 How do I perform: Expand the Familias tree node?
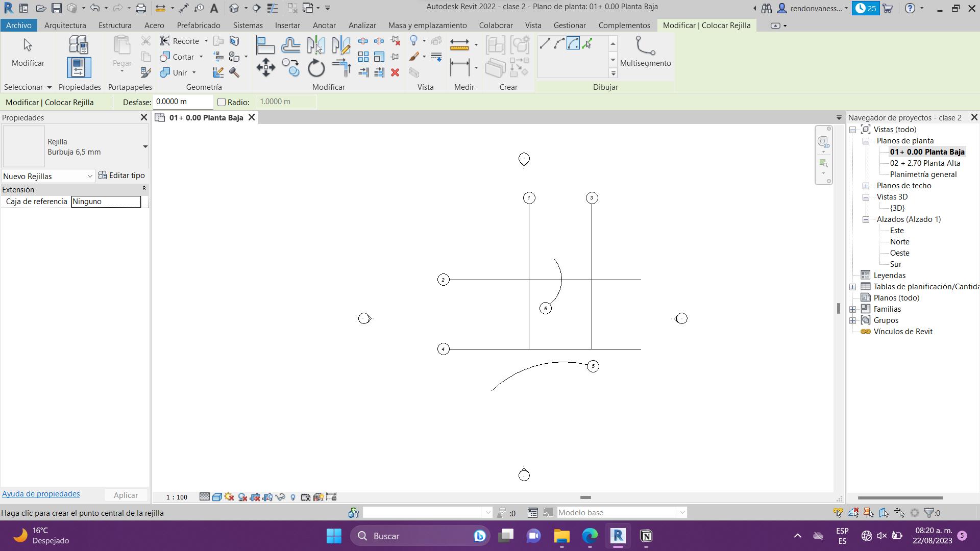point(852,309)
